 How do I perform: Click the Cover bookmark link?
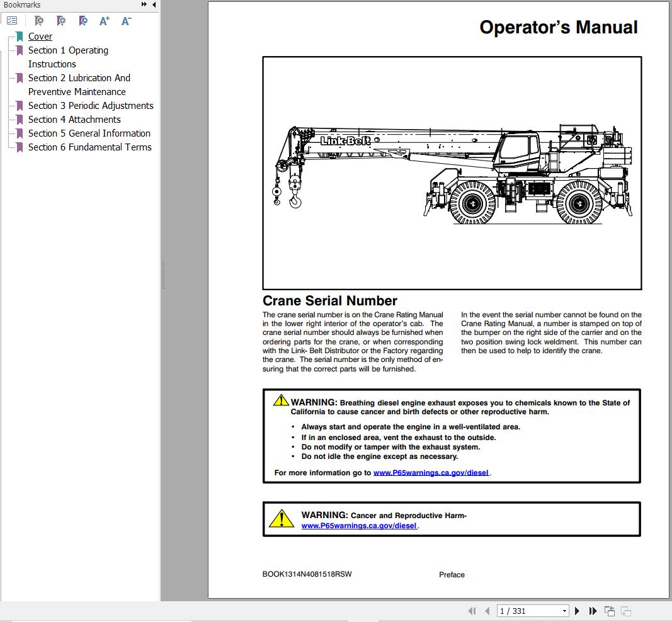40,36
